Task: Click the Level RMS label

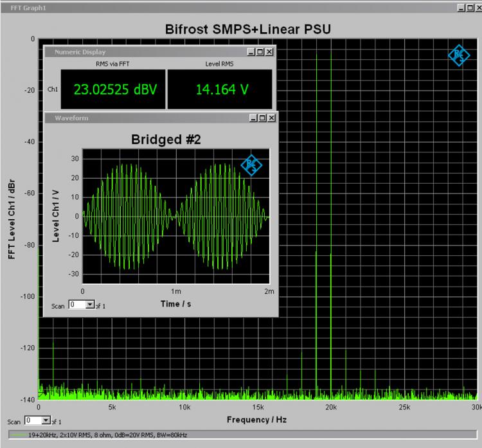Action: click(x=219, y=64)
